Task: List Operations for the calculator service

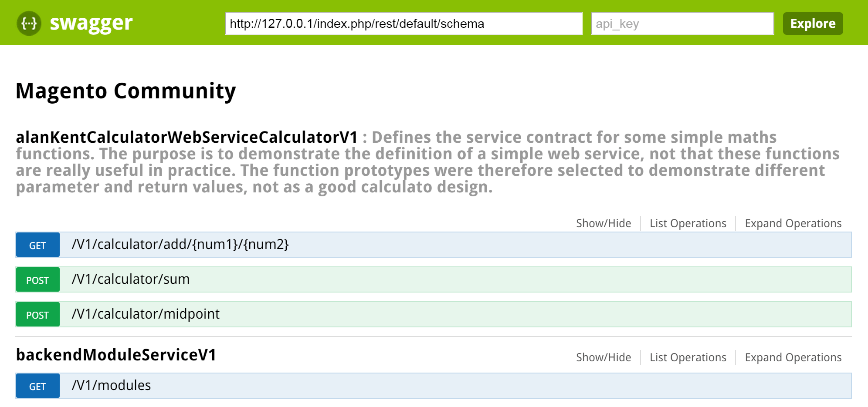Action: click(x=688, y=223)
